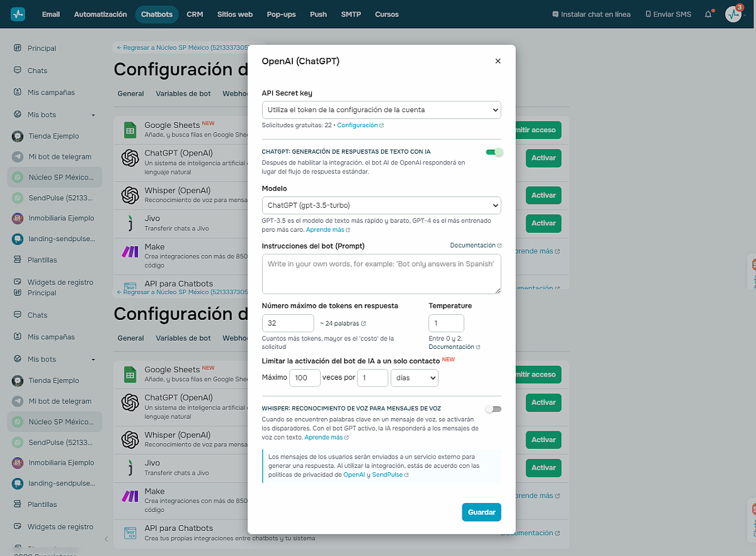This screenshot has width=756, height=556.
Task: Click the 'Instalar chat en línea' link
Action: 591,14
